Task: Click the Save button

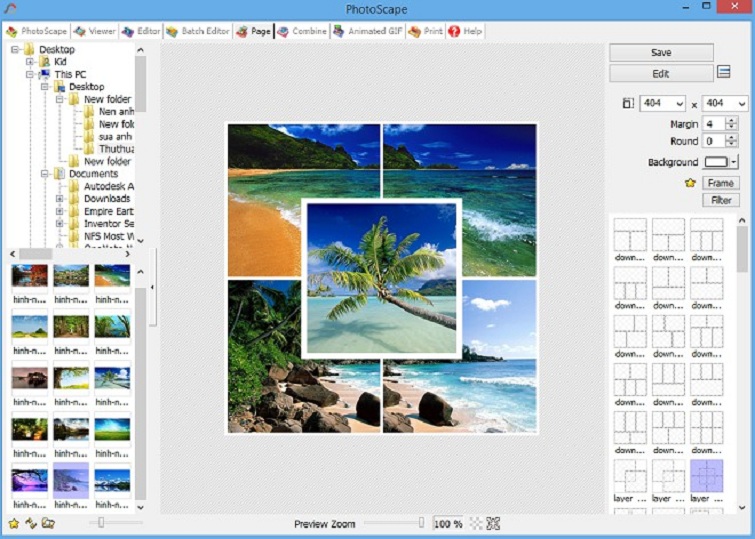Action: pyautogui.click(x=661, y=52)
